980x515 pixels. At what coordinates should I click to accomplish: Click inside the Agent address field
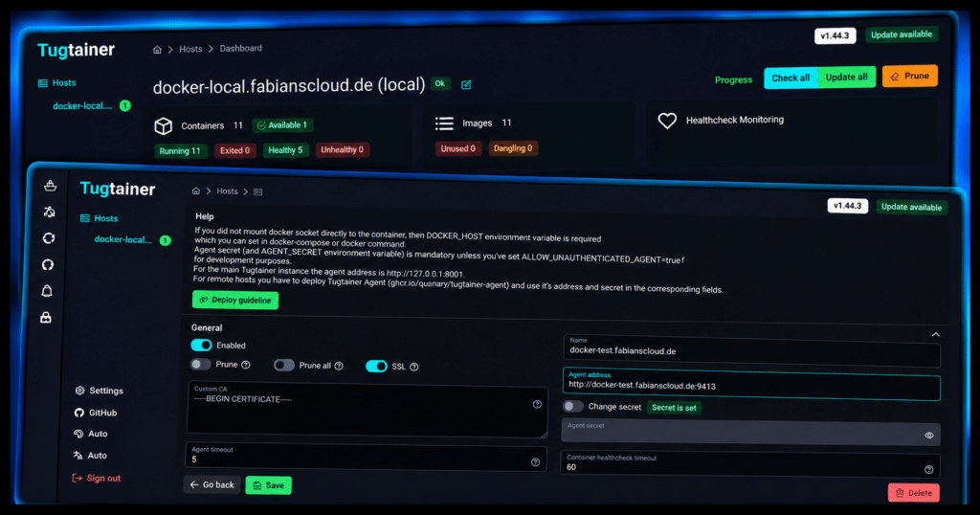pyautogui.click(x=751, y=384)
